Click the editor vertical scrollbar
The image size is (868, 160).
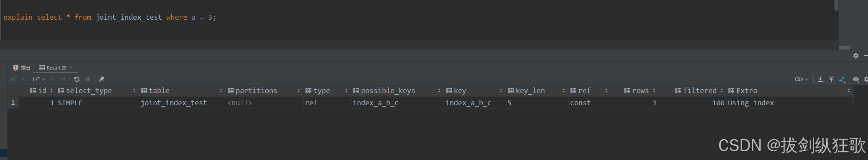[836, 5]
